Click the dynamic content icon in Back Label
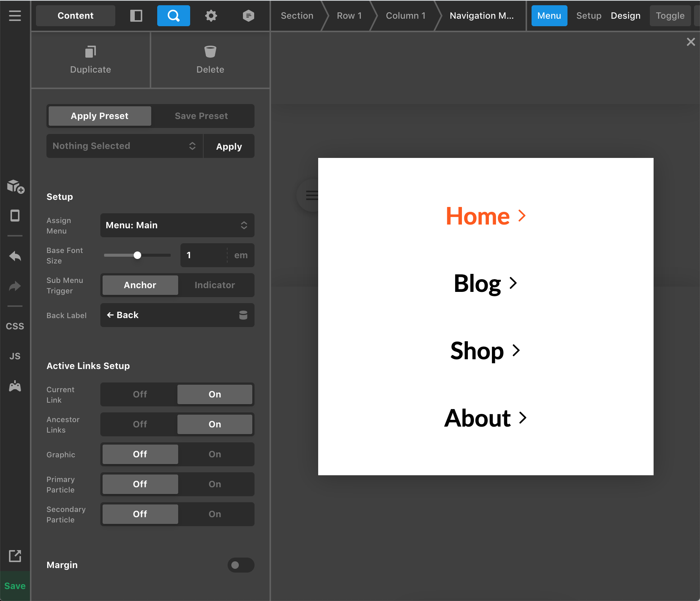Screen dimensions: 700x601 (243, 315)
